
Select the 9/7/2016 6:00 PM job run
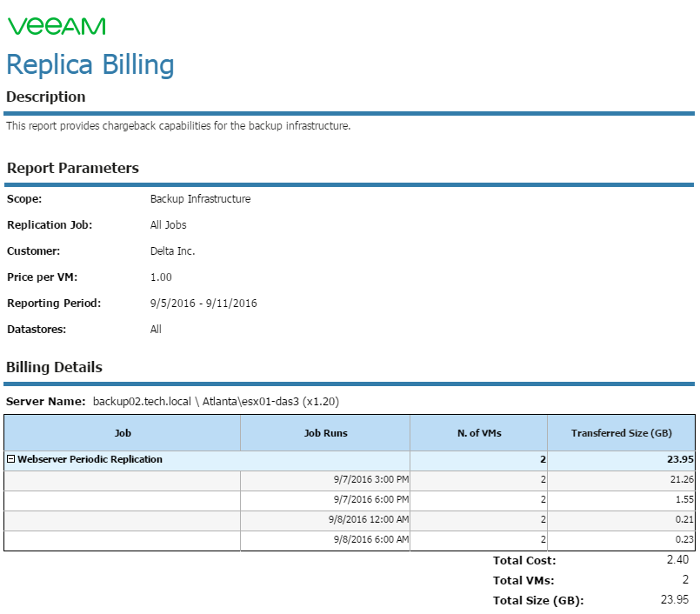tap(371, 500)
